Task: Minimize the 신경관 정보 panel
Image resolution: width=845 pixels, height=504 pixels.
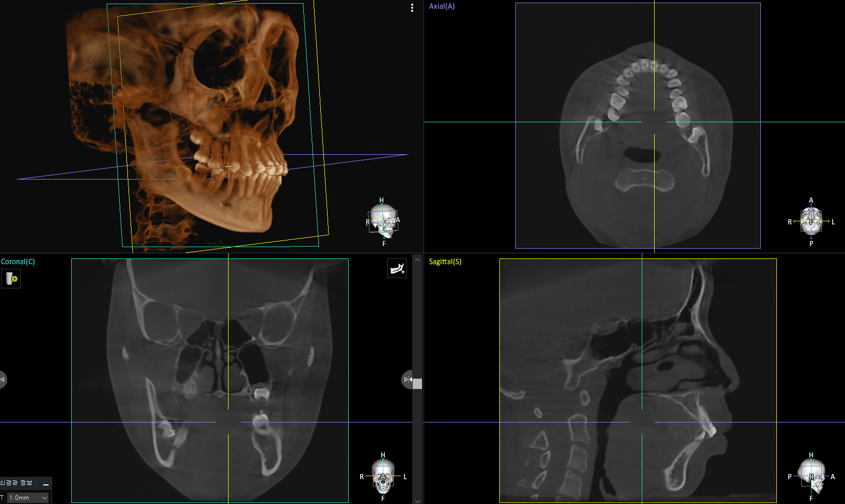Action: (46, 484)
